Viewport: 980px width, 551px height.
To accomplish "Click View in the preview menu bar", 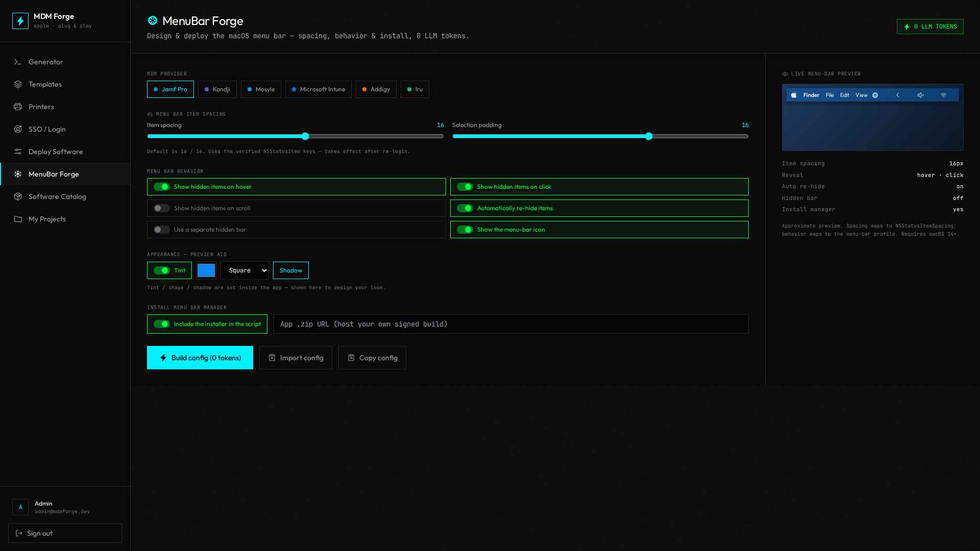I will (862, 95).
